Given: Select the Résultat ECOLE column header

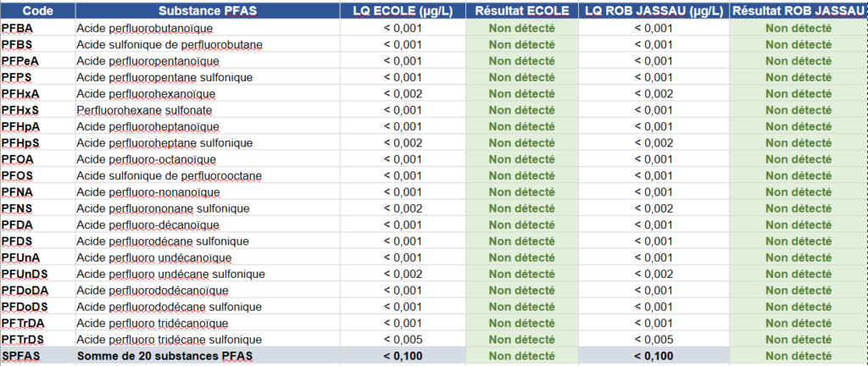Looking at the screenshot, I should tap(521, 11).
